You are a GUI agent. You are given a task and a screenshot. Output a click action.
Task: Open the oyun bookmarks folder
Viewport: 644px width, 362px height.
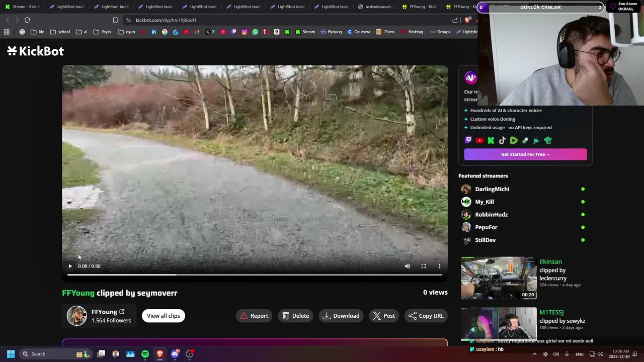pyautogui.click(x=126, y=32)
